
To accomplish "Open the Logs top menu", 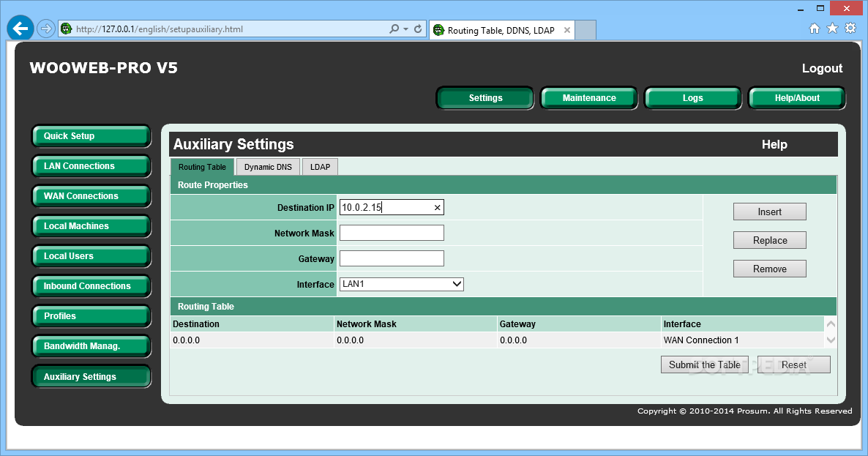I will 692,98.
